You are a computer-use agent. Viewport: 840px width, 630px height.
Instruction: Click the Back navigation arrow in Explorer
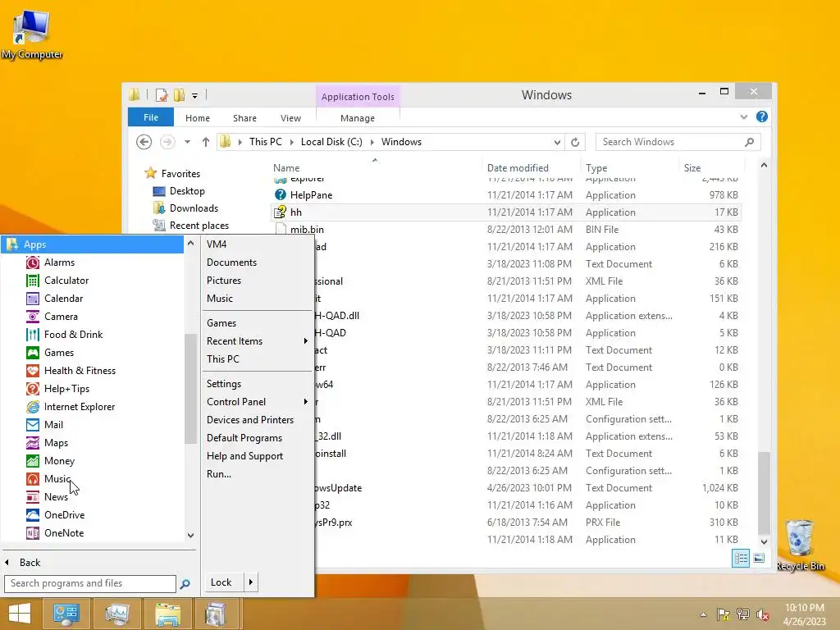point(144,142)
